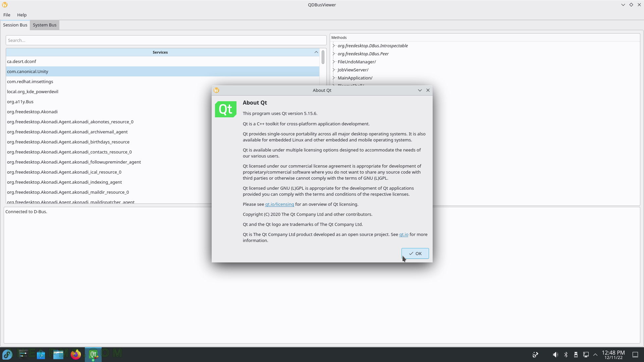Sort by the Services column header
The height and width of the screenshot is (362, 644).
pyautogui.click(x=160, y=52)
